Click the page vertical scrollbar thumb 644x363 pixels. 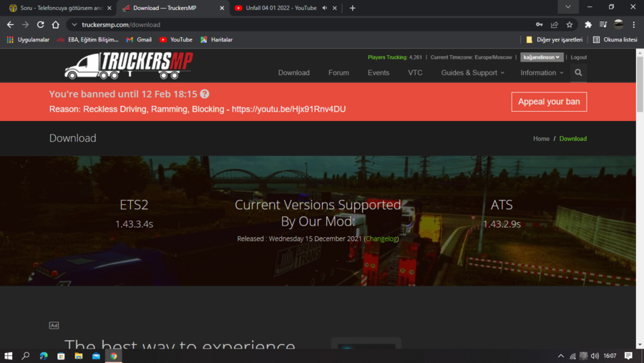tap(640, 84)
